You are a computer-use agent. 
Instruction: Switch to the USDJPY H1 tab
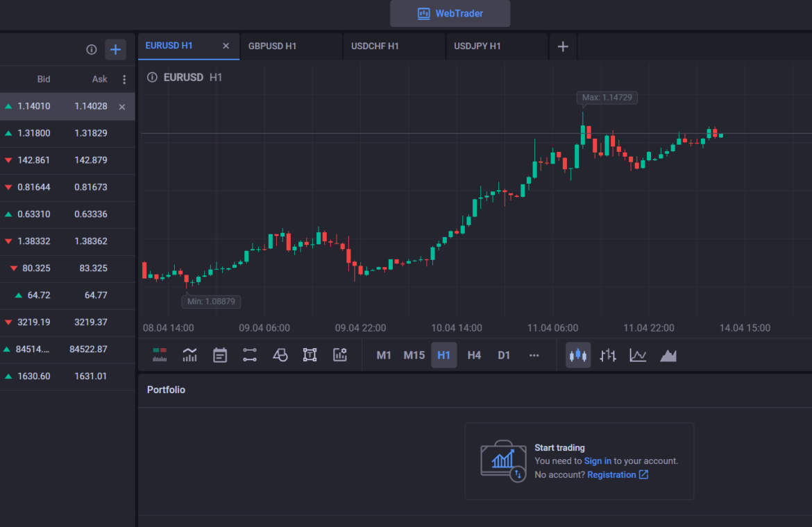pos(497,46)
